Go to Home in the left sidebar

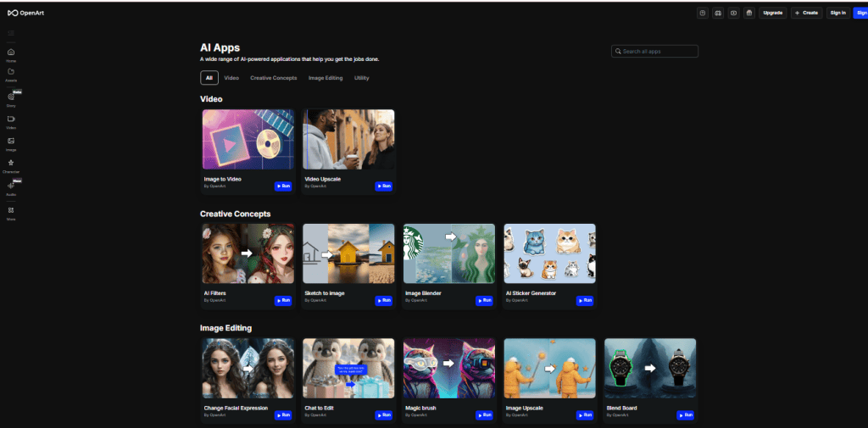click(x=11, y=54)
